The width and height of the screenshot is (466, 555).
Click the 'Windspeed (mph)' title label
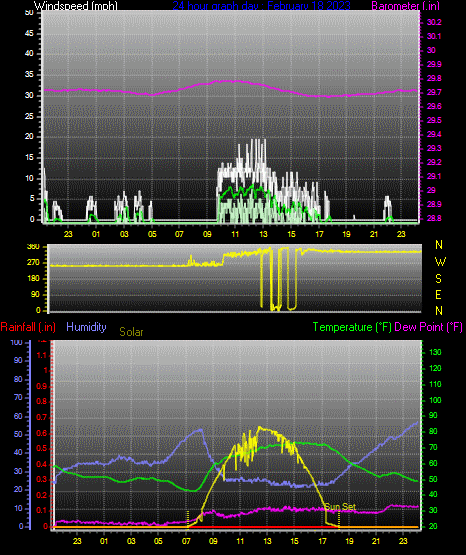76,5
